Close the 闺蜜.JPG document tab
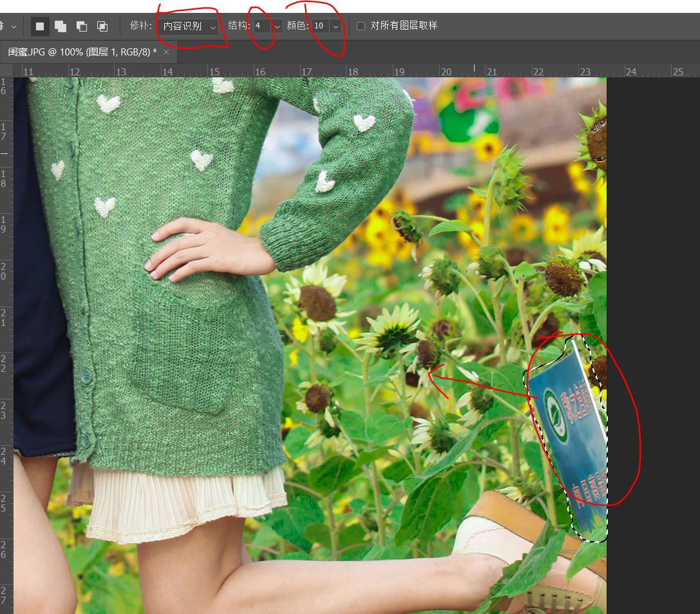Viewport: 700px width, 614px height. click(x=166, y=52)
